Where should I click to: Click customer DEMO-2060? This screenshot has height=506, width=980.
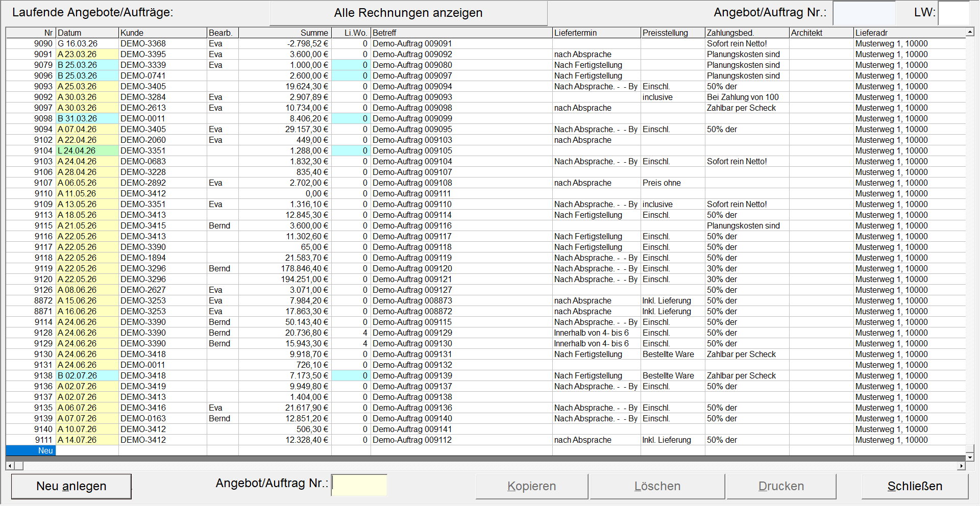(163, 140)
